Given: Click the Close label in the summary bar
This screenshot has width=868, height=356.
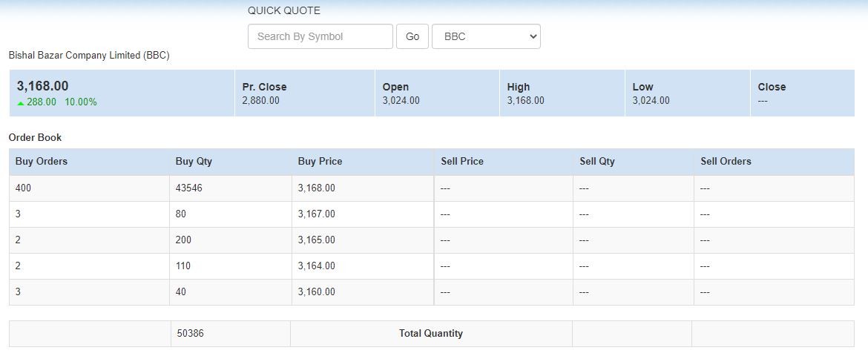Looking at the screenshot, I should pyautogui.click(x=772, y=87).
